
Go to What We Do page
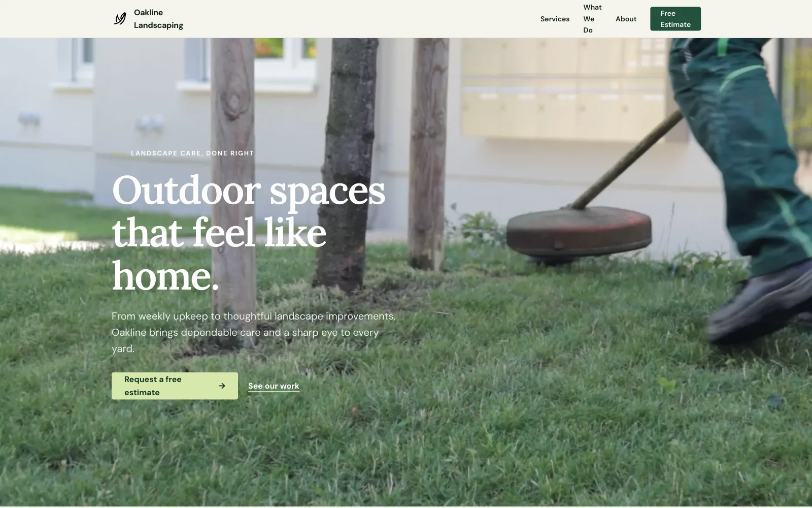tap(592, 19)
